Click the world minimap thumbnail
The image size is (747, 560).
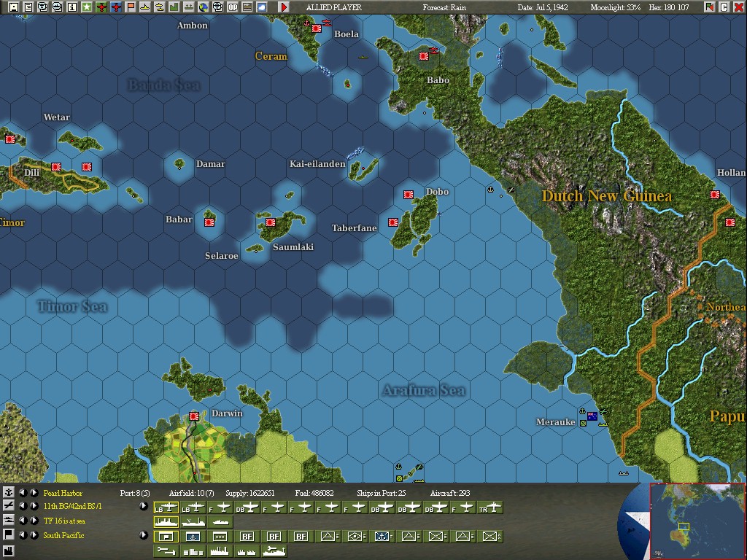click(x=697, y=521)
